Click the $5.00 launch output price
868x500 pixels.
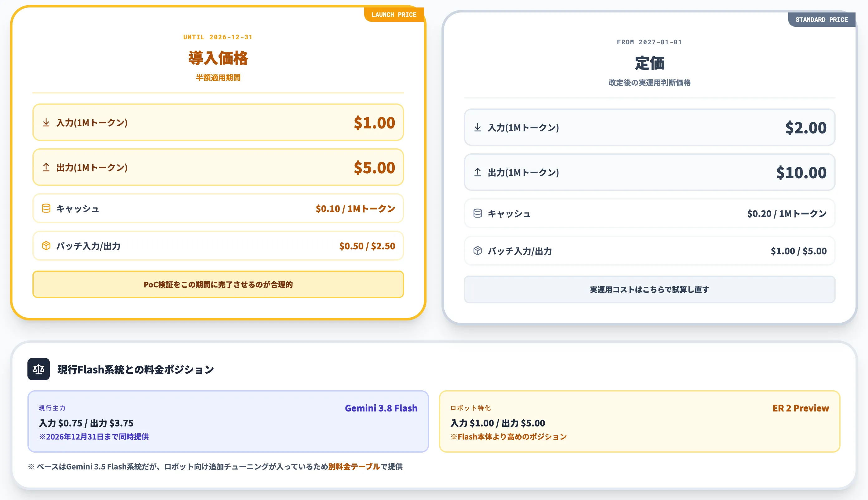(x=374, y=167)
